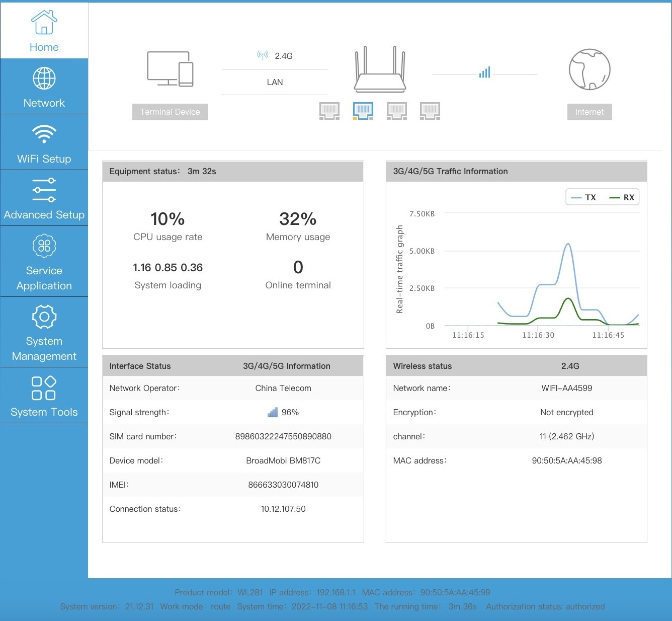
Task: Select the LAN connection label
Action: click(275, 82)
